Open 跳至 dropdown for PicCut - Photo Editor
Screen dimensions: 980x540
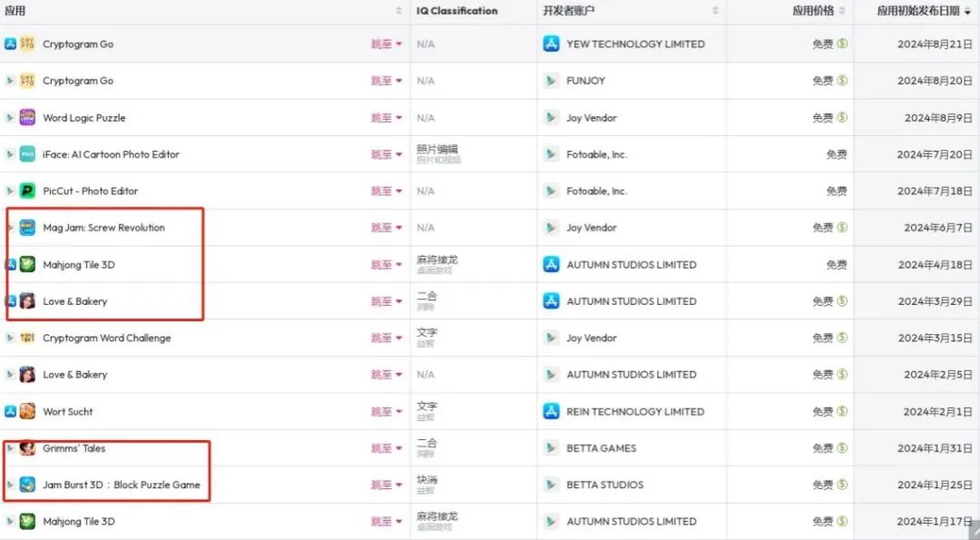click(x=387, y=191)
